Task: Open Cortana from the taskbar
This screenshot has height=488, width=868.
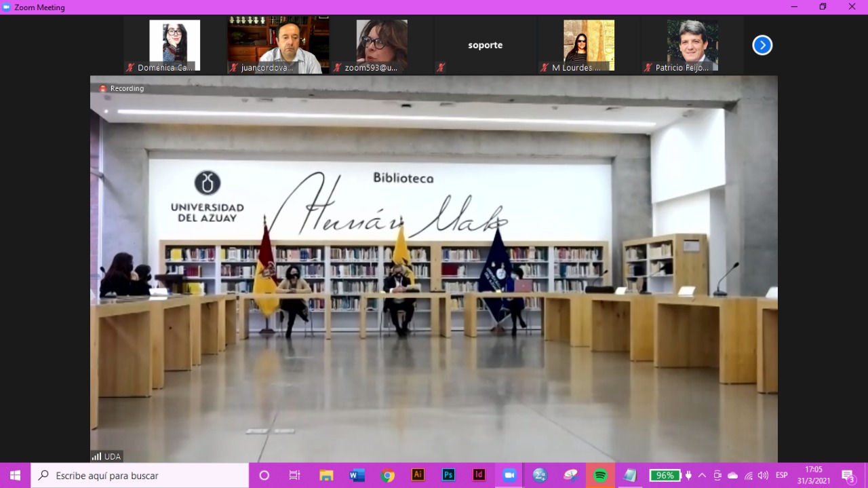Action: point(264,475)
